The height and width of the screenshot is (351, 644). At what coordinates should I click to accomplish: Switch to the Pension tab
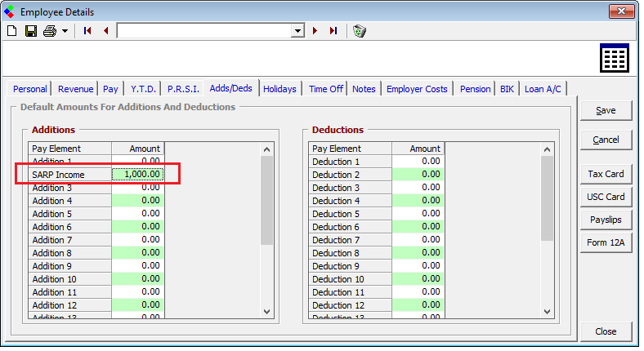475,89
